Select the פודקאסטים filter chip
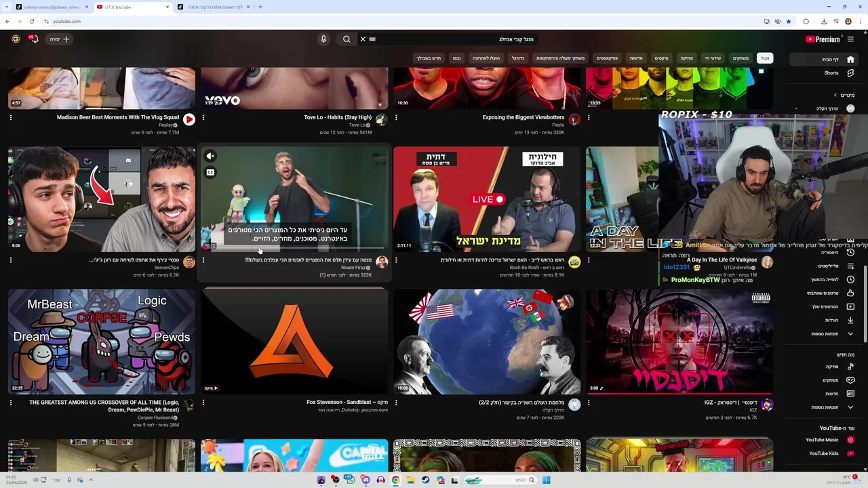The image size is (868, 488). [x=607, y=58]
